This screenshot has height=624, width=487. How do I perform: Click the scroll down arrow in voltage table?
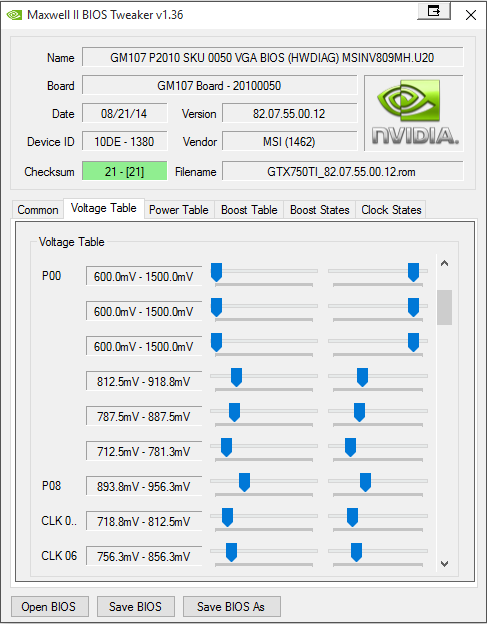coord(444,563)
